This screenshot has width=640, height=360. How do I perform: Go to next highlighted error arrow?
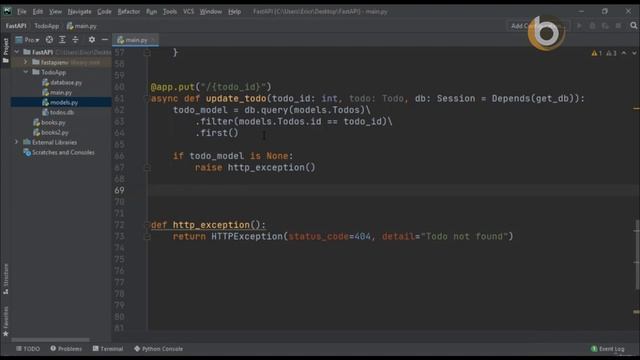click(x=634, y=53)
